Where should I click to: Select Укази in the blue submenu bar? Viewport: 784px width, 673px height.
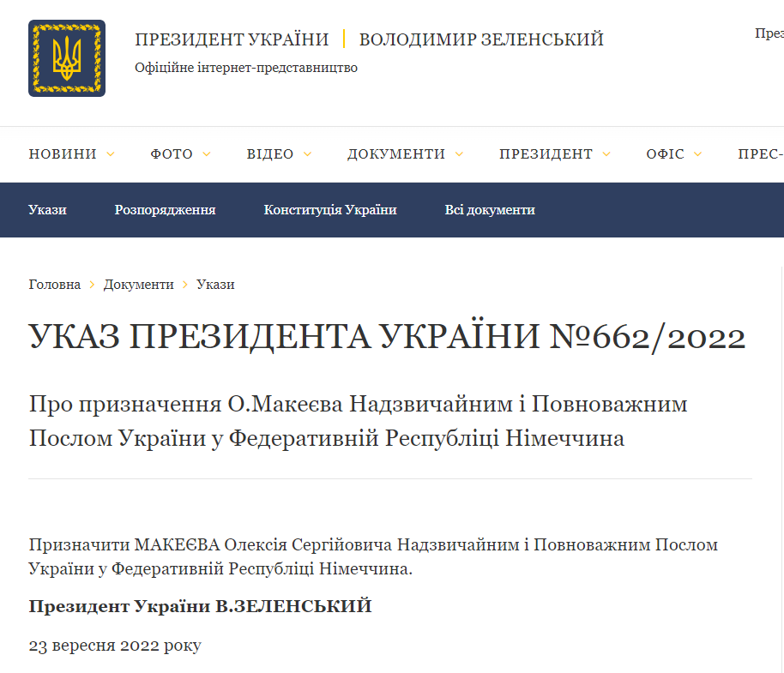pyautogui.click(x=47, y=209)
